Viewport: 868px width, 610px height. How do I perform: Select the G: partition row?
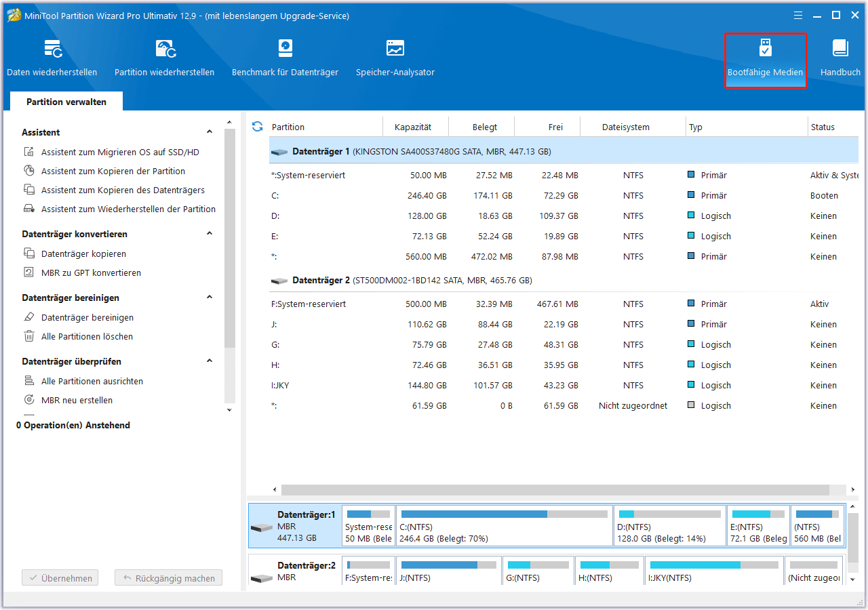click(x=564, y=345)
